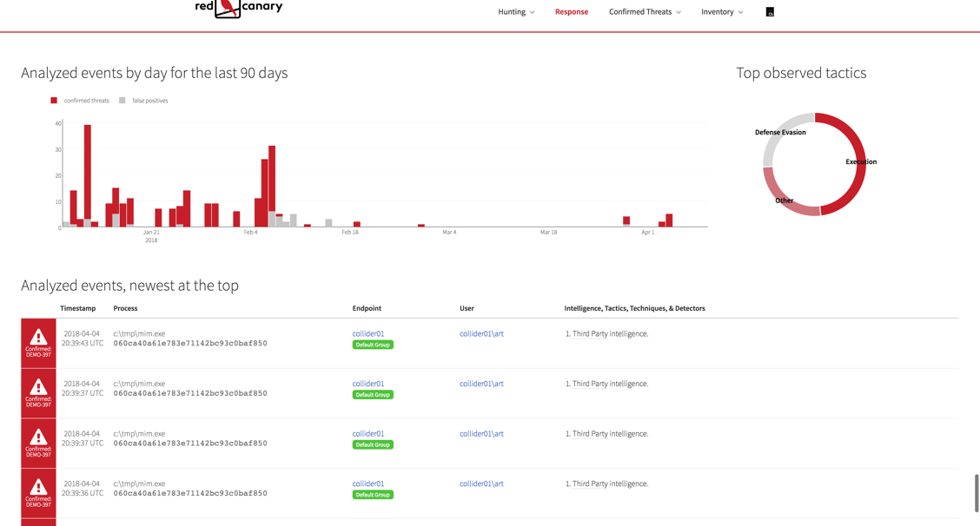Image resolution: width=980 pixels, height=526 pixels.
Task: Click the tallest red bar in chart
Action: pyautogui.click(x=88, y=174)
